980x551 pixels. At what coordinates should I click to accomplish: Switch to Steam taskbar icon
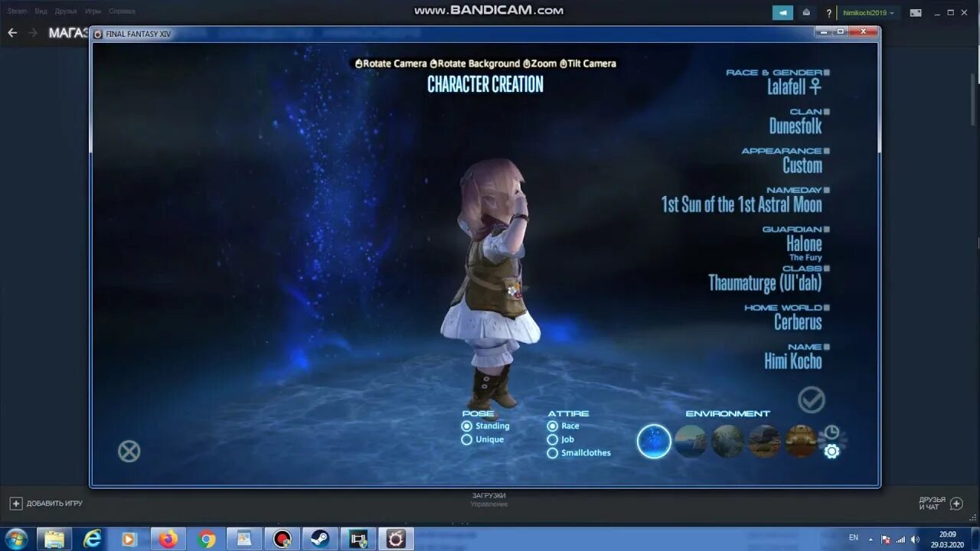[320, 539]
